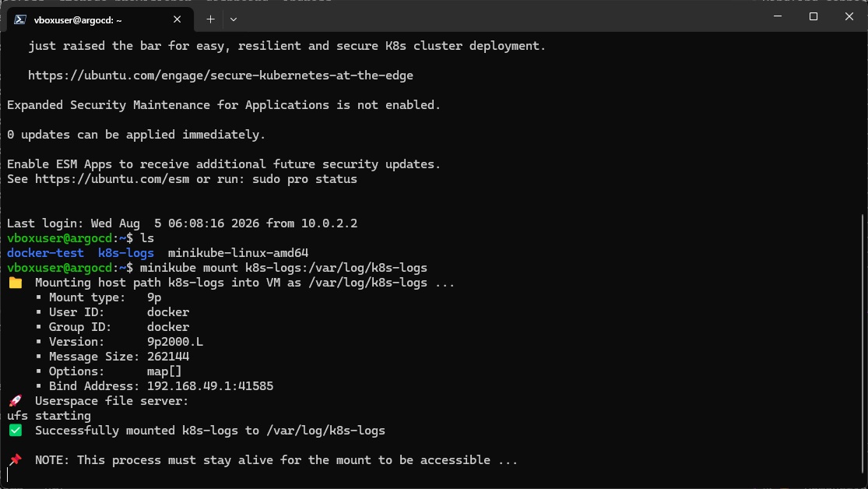Close the vboxuser@argocd tab
Image resolution: width=868 pixels, height=489 pixels.
(177, 19)
